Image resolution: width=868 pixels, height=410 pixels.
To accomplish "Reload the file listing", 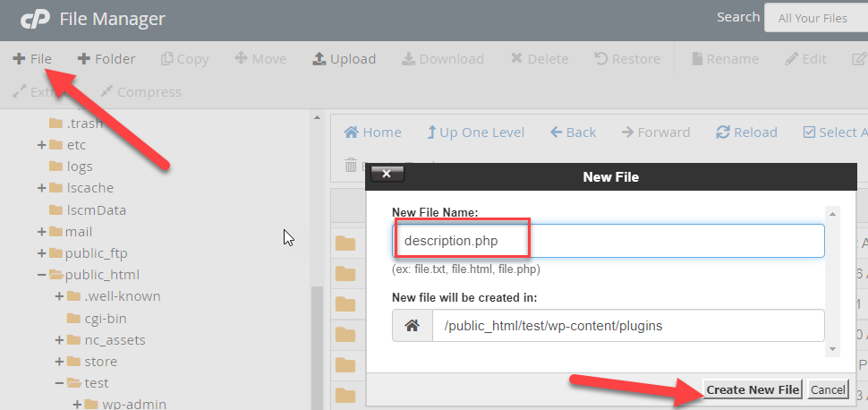I will tap(747, 132).
